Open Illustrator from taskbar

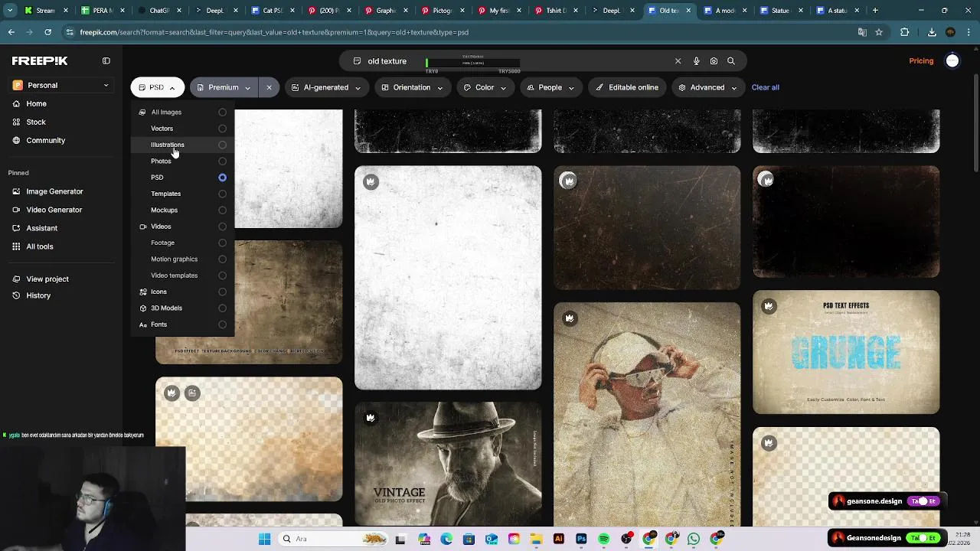point(559,539)
